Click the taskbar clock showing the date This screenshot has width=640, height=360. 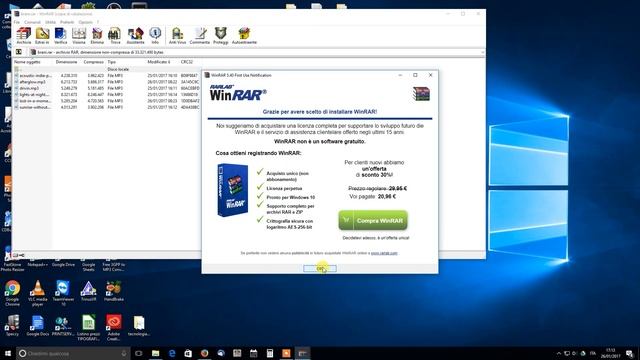point(611,353)
